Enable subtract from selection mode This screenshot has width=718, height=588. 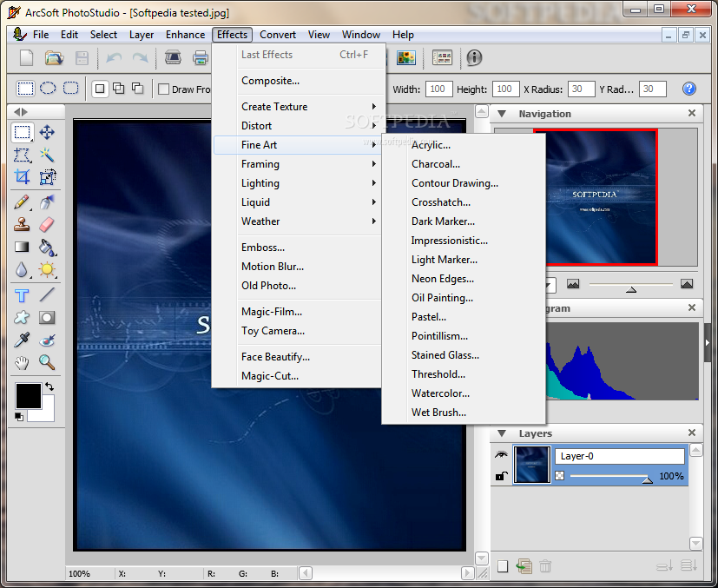(137, 89)
